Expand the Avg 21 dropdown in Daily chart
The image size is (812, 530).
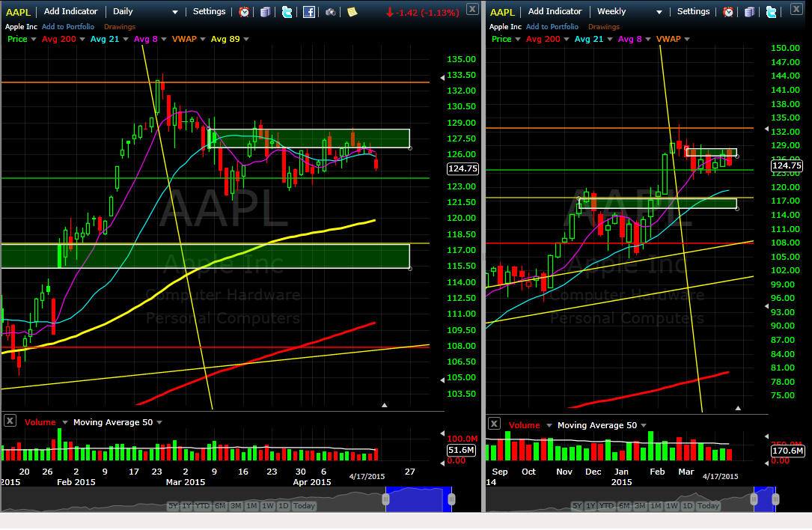tap(125, 40)
